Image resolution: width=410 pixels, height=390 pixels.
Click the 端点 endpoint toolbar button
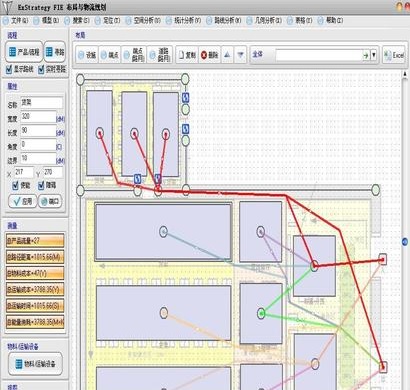(x=110, y=55)
